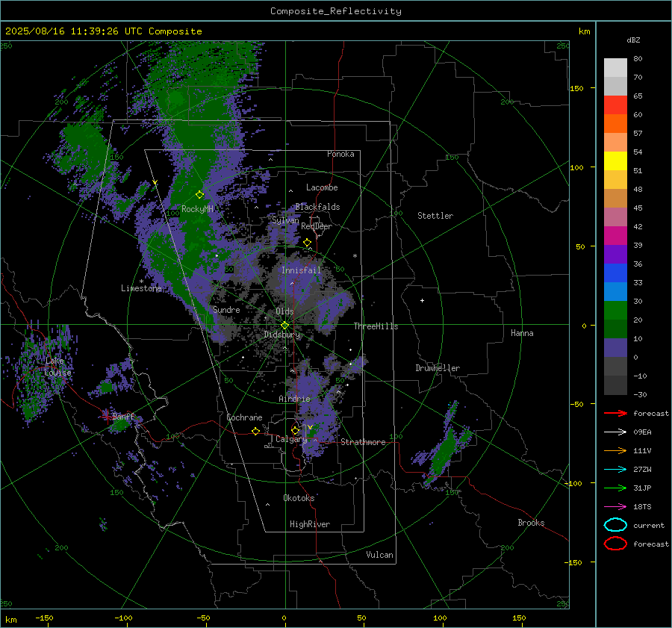Click the Brooks city label
The height and width of the screenshot is (628, 672).
pyautogui.click(x=531, y=523)
